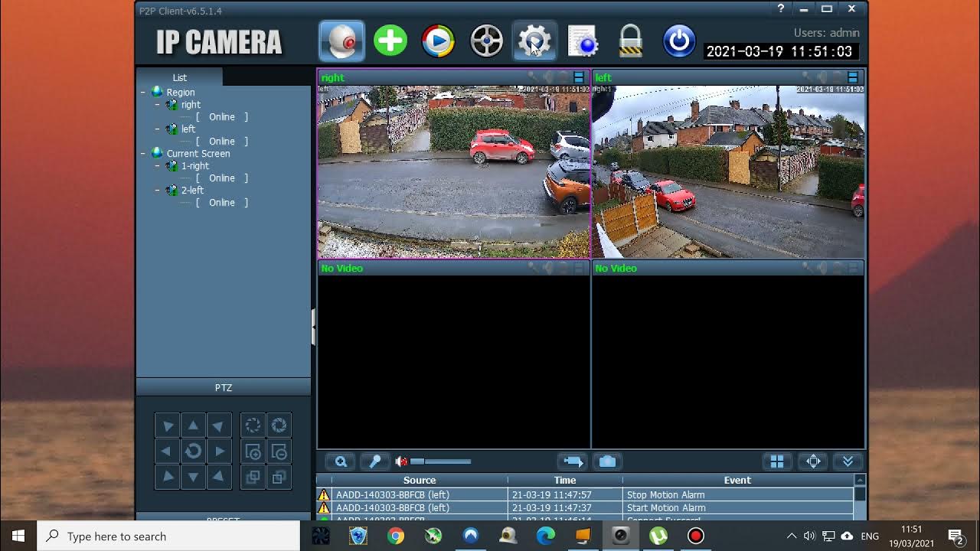
Task: Click the 'right' camera video feed
Action: [454, 171]
